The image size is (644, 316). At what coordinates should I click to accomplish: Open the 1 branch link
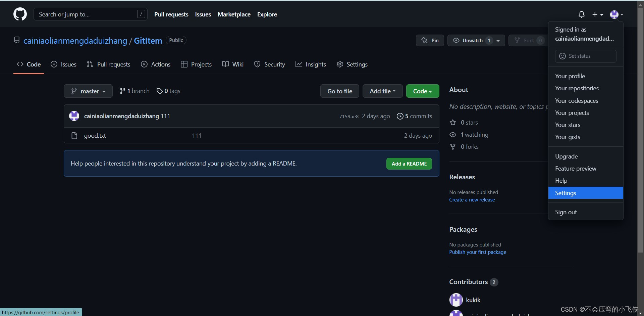coord(135,91)
